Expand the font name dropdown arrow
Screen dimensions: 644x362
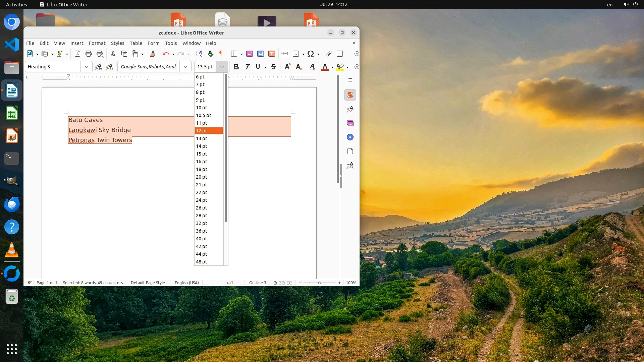click(185, 67)
